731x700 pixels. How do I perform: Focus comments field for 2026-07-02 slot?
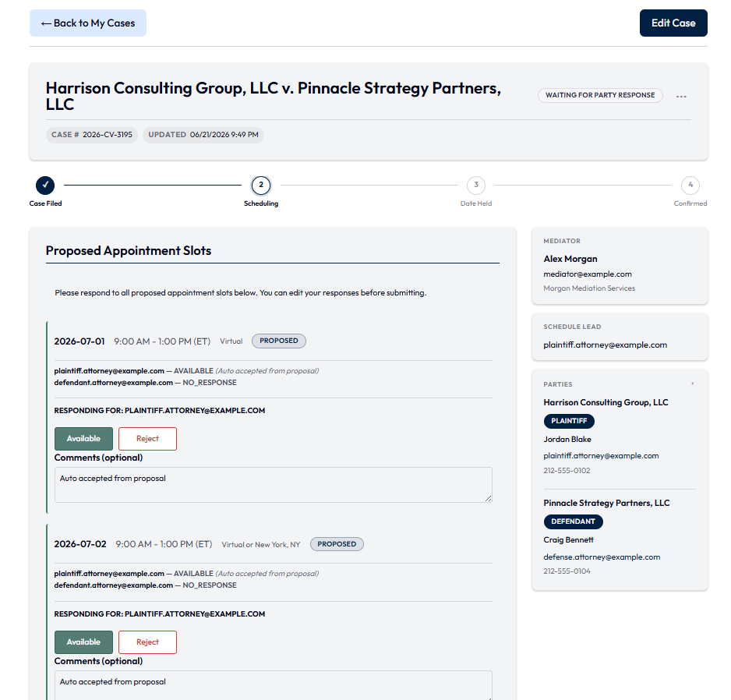274,685
